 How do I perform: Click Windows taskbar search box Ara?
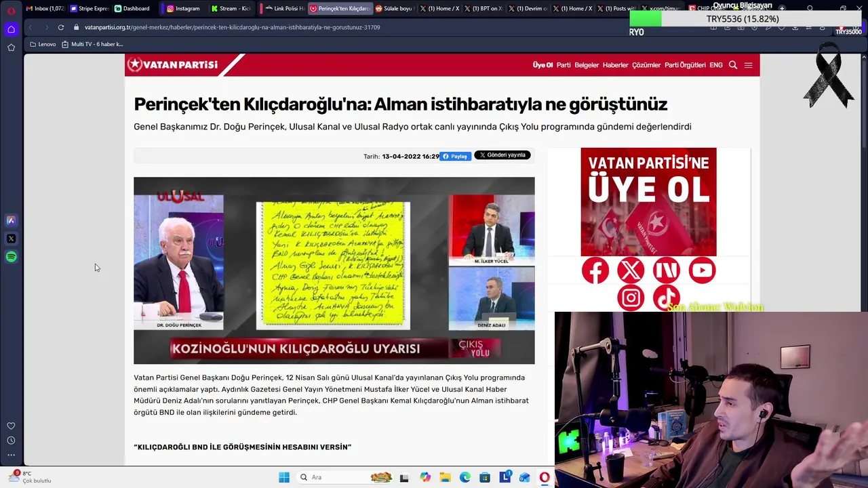tap(346, 477)
